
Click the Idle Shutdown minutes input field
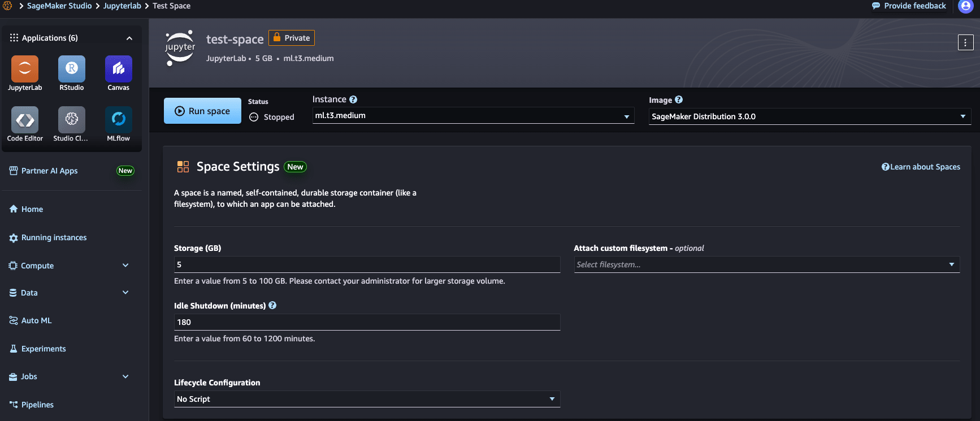click(367, 322)
